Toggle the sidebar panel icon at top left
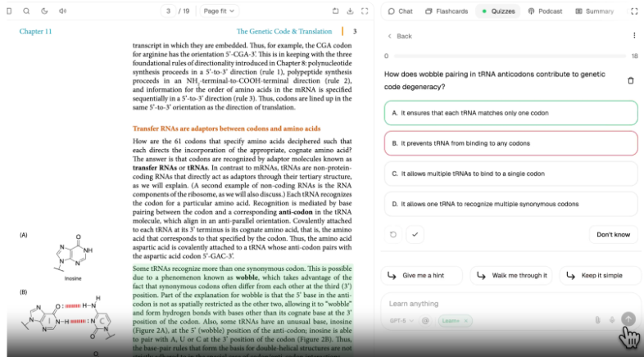Image resolution: width=644 pixels, height=361 pixels. click(x=9, y=11)
